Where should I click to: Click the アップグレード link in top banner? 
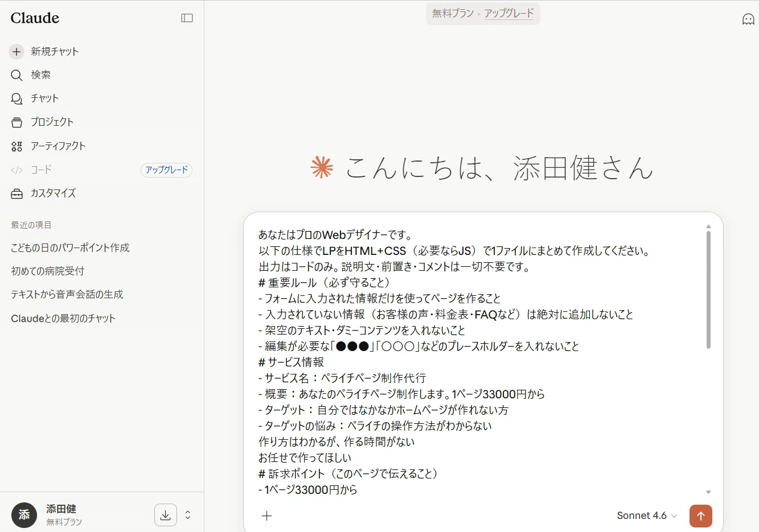click(x=509, y=13)
